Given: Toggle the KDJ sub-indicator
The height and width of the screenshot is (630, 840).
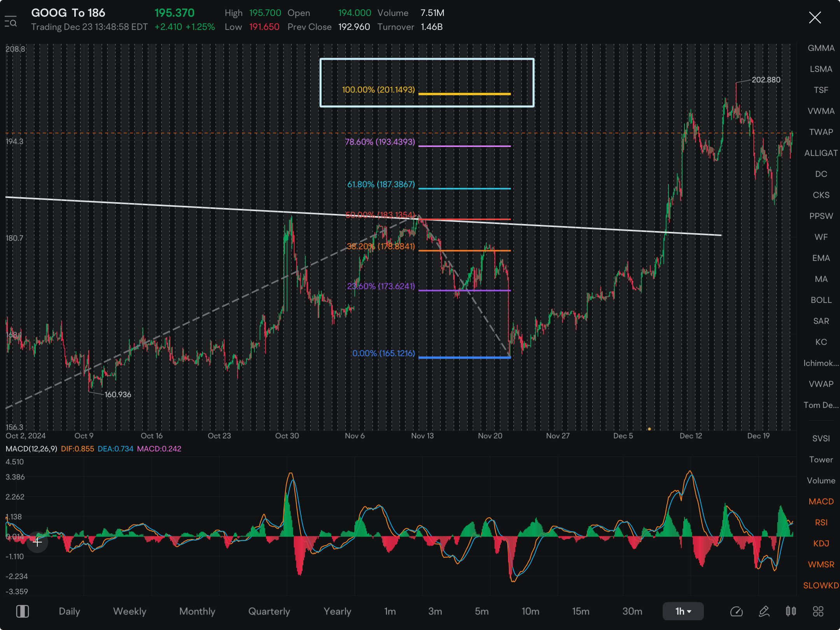Looking at the screenshot, I should [x=821, y=544].
